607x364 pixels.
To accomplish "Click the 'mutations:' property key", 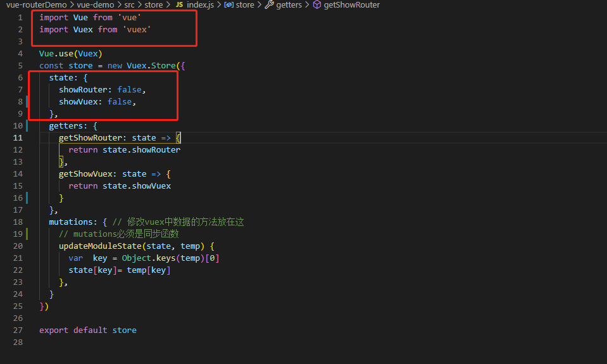I will tap(73, 222).
